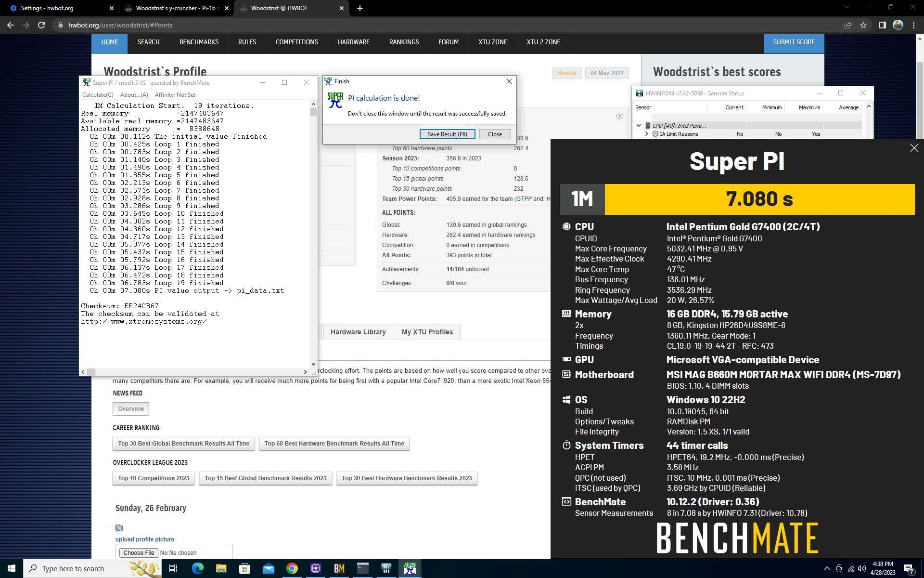This screenshot has height=578, width=924.
Task: Open the network icon in system tray
Action: (850, 568)
